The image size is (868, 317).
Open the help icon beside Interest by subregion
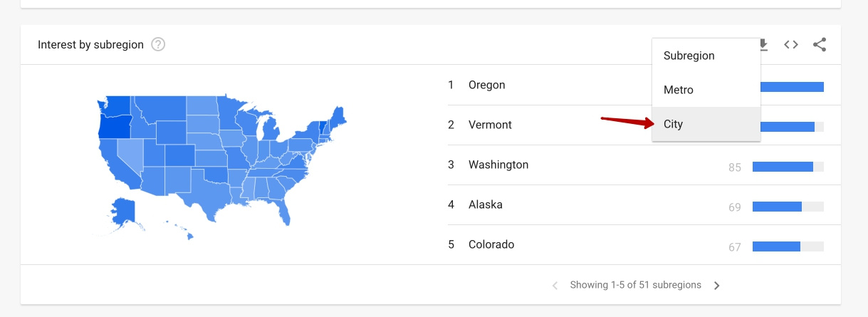coord(158,45)
